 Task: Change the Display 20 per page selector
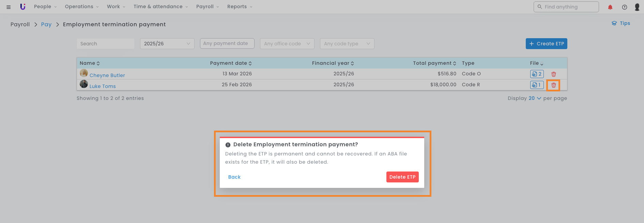pyautogui.click(x=534, y=98)
